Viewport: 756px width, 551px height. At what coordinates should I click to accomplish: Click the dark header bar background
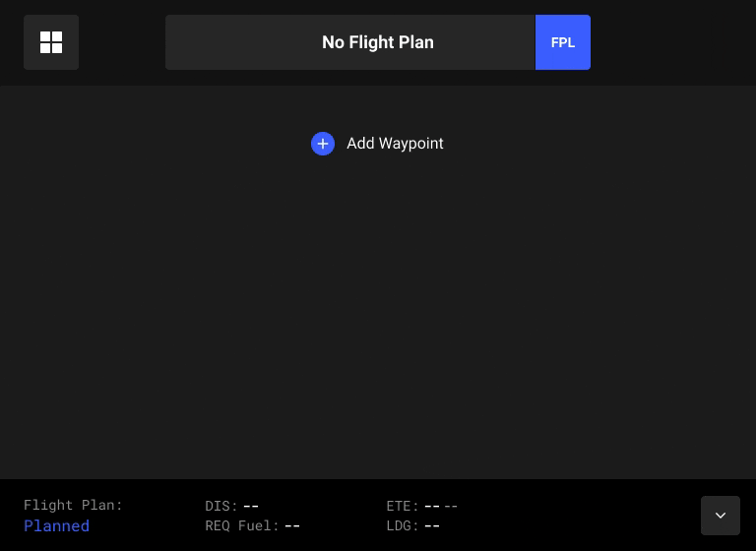coord(669,42)
